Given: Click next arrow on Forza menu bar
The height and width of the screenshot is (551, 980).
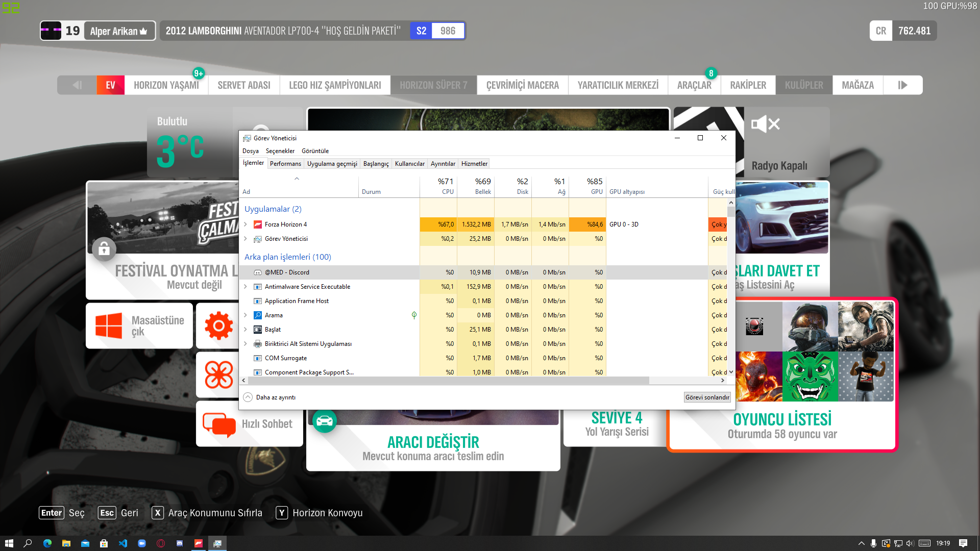Looking at the screenshot, I should (902, 85).
